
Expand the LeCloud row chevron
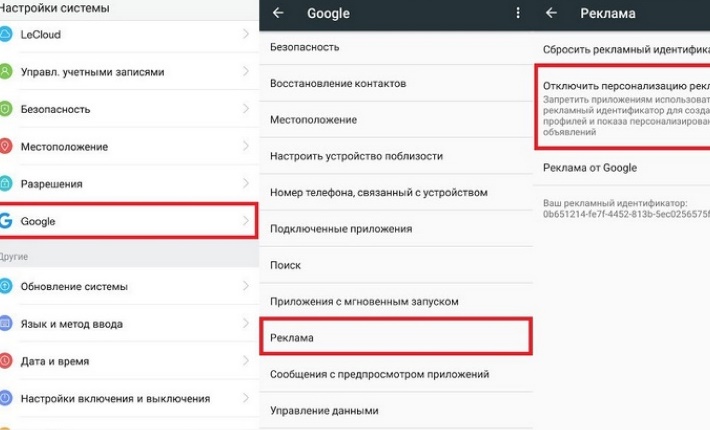click(x=246, y=34)
